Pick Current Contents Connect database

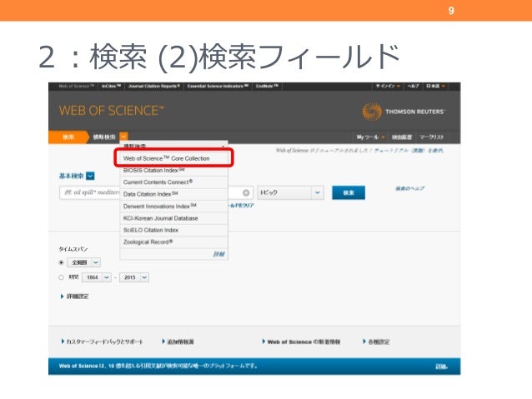[x=173, y=182]
